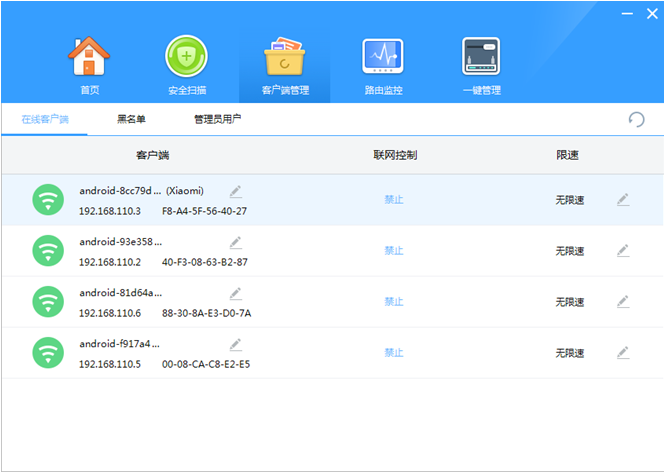Edit name of android-8cc79d Xiaomi device
Screen dimensions: 664x472
(x=236, y=191)
